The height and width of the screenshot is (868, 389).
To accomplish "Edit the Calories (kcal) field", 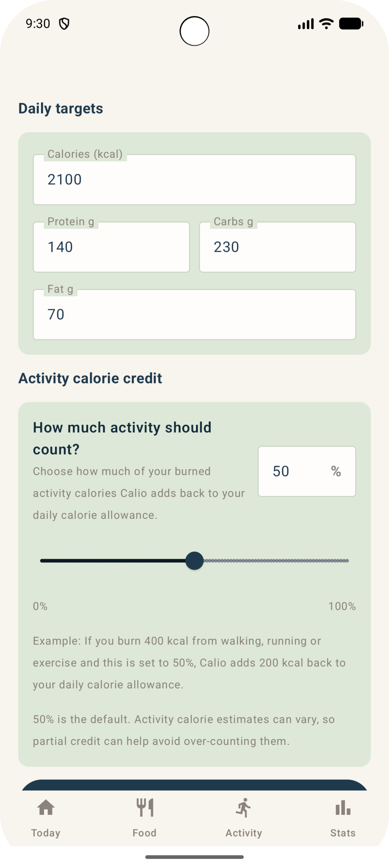I will point(194,180).
